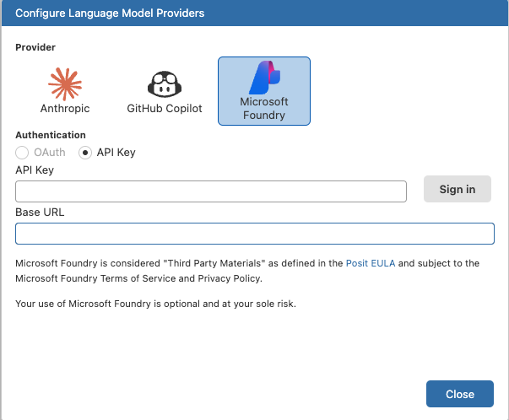Click the API Key radio option label

click(116, 153)
